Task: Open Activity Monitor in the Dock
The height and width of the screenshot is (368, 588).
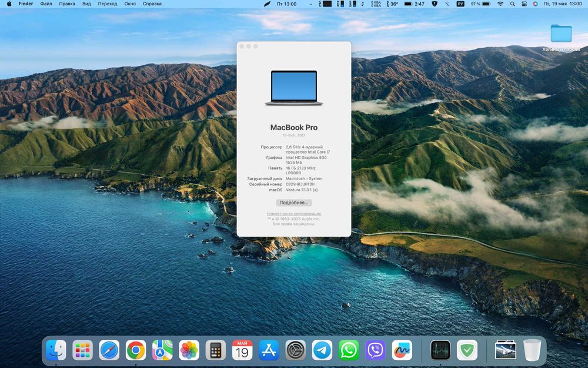Action: (x=440, y=350)
